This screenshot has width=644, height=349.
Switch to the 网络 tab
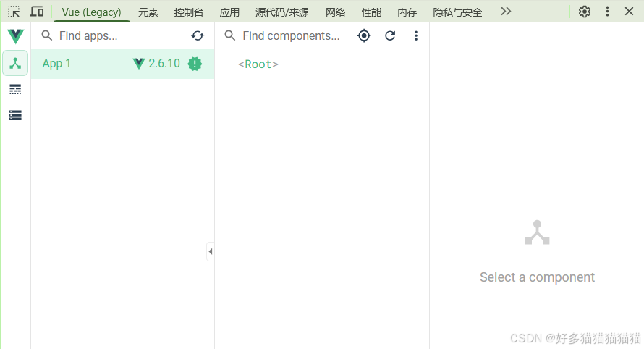click(335, 12)
